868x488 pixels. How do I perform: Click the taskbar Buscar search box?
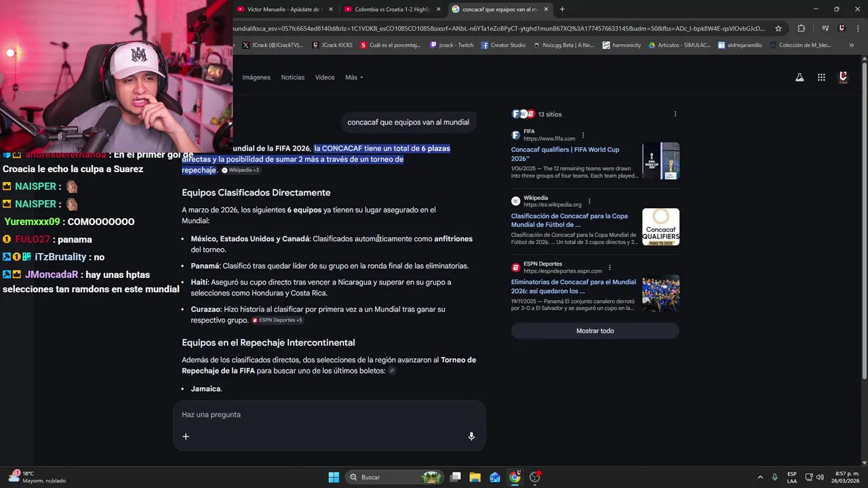[x=395, y=477]
